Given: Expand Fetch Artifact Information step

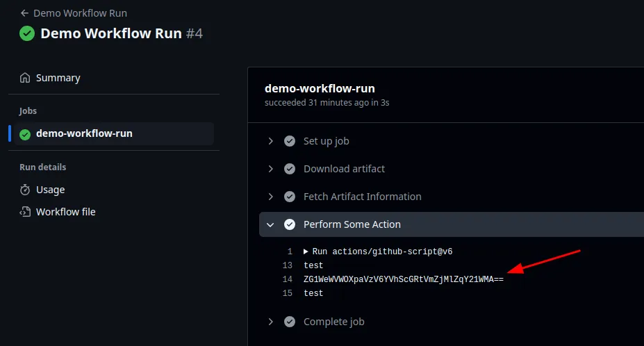Looking at the screenshot, I should [x=270, y=197].
